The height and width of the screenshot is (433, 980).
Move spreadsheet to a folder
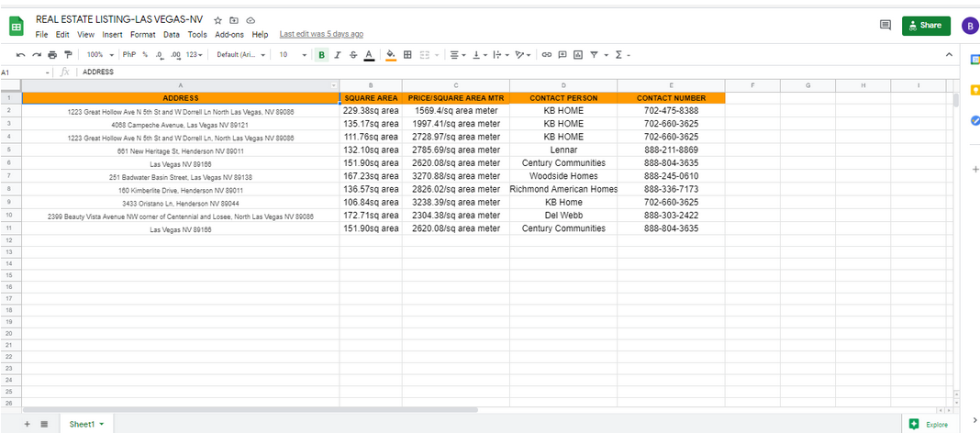click(234, 20)
